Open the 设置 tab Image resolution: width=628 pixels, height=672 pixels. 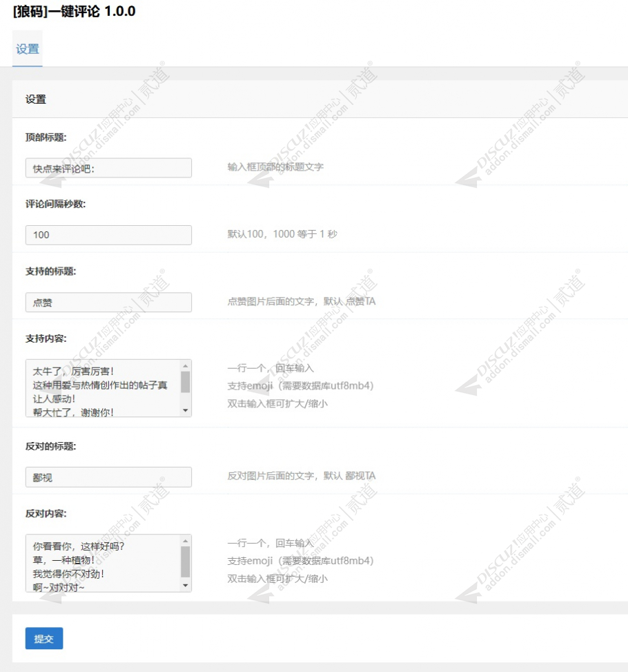28,49
